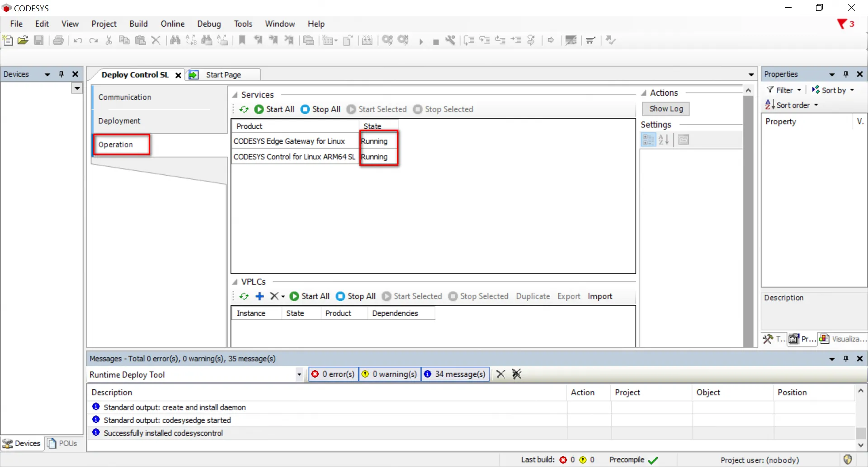Viewport: 868px width, 467px height.
Task: Click the Save icon in the toolbar
Action: 39,40
